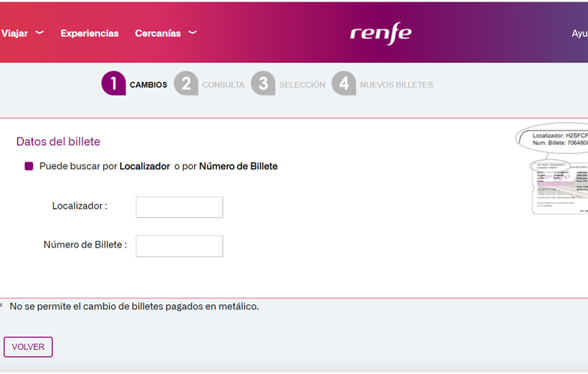This screenshot has width=588, height=374.
Task: Focus the Número de Billete field
Action: pos(179,246)
